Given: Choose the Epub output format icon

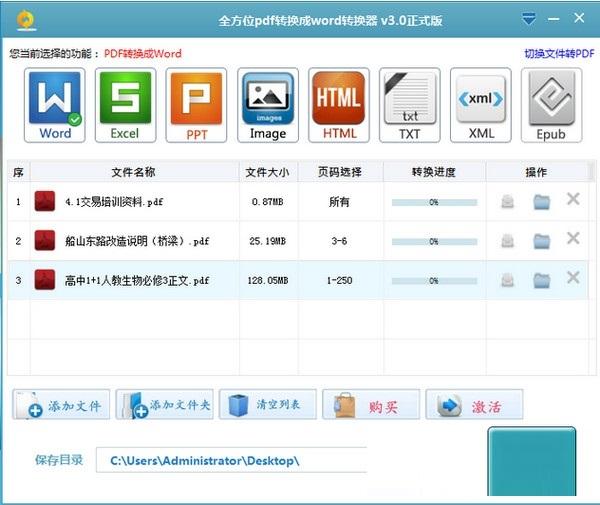Looking at the screenshot, I should tap(551, 105).
